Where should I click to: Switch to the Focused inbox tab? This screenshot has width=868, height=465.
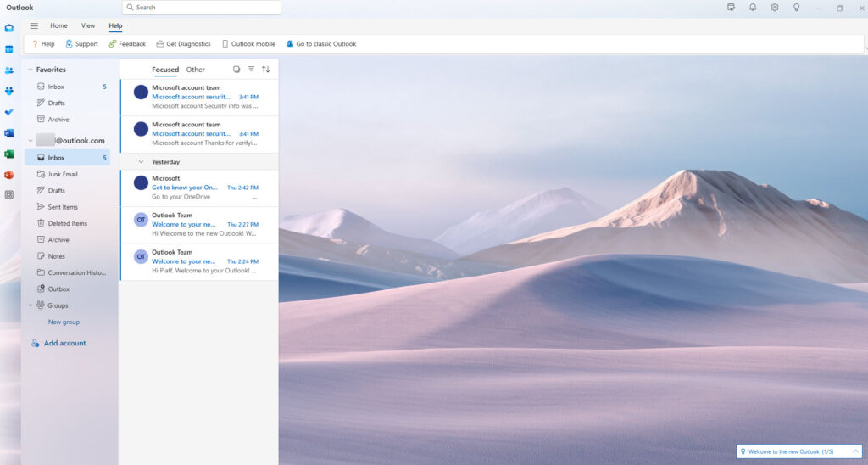[x=165, y=70]
